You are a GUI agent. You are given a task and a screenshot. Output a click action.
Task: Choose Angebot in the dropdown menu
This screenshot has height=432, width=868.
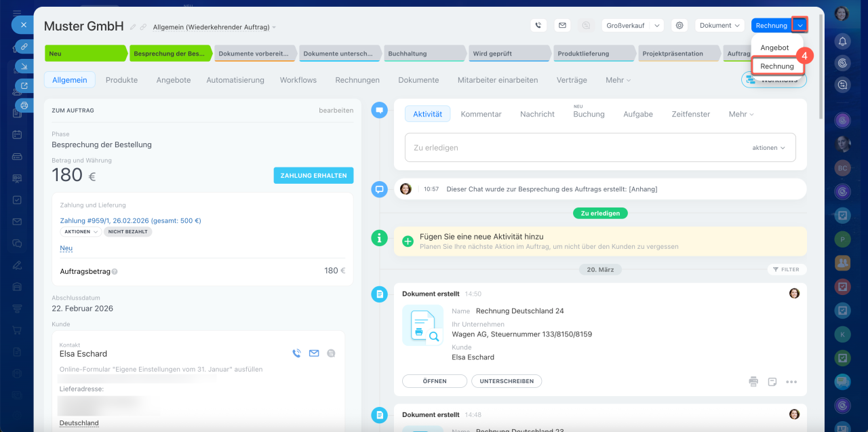(774, 47)
